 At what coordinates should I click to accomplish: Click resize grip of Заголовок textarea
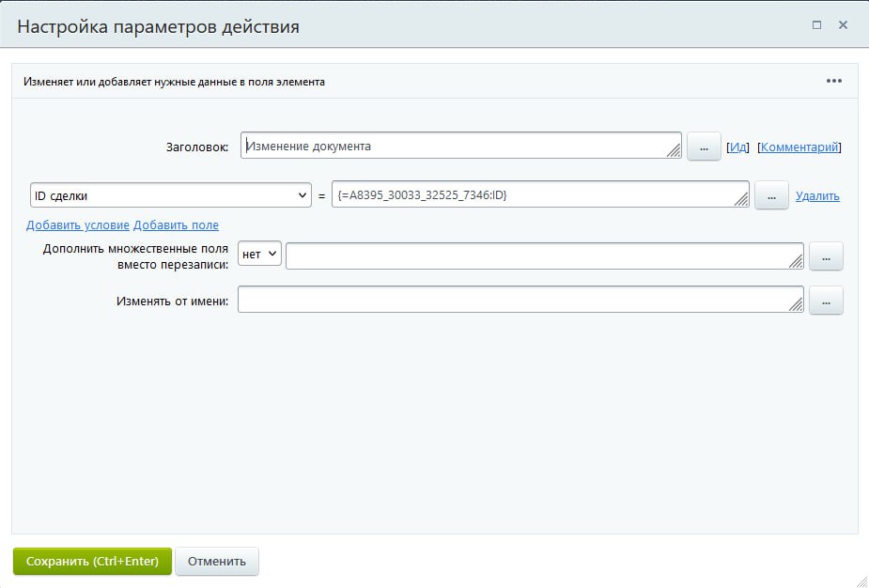(x=674, y=150)
